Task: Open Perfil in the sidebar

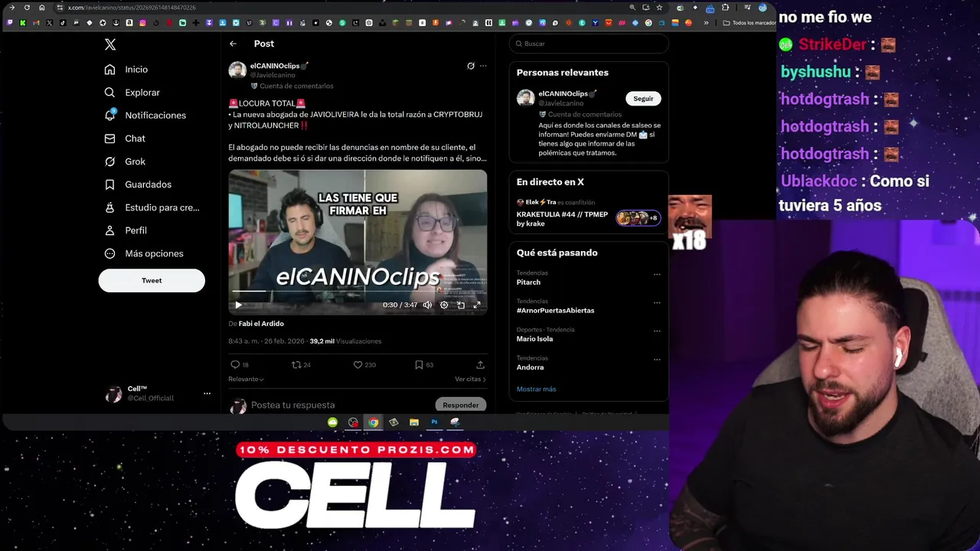Action: click(126, 230)
